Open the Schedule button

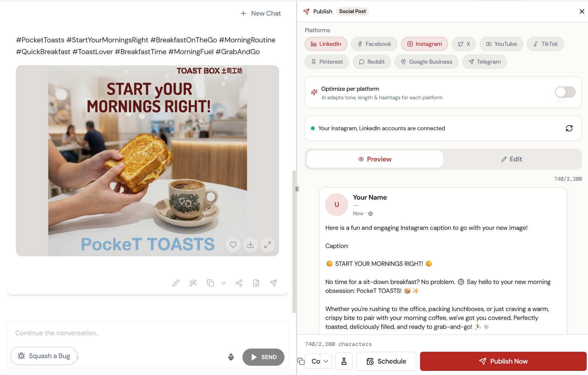coord(386,361)
